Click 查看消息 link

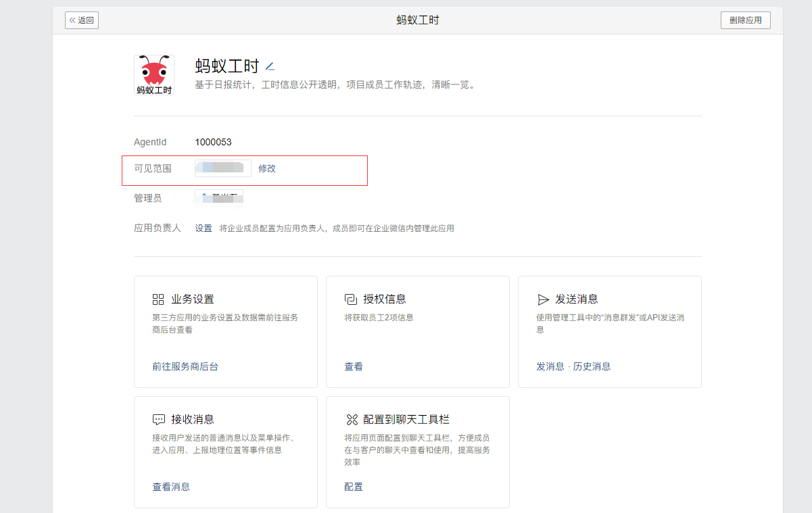[171, 487]
